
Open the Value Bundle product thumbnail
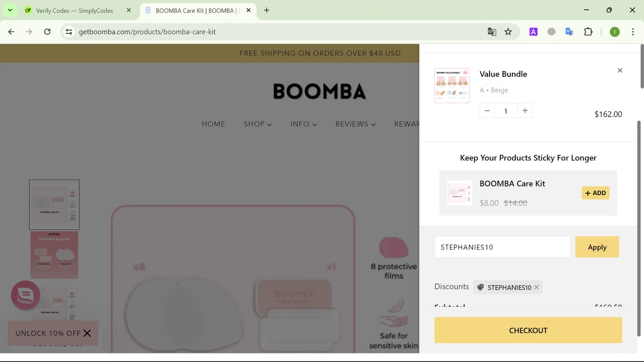pyautogui.click(x=452, y=85)
